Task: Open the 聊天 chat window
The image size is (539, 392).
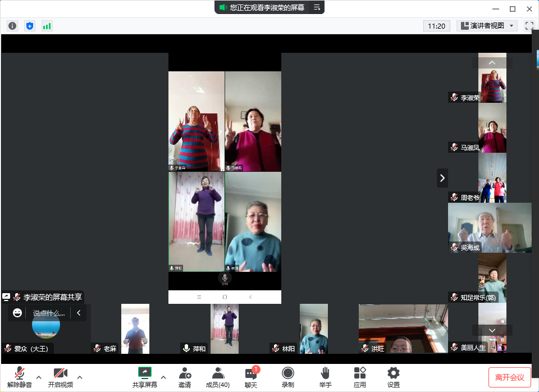Action: [x=251, y=377]
